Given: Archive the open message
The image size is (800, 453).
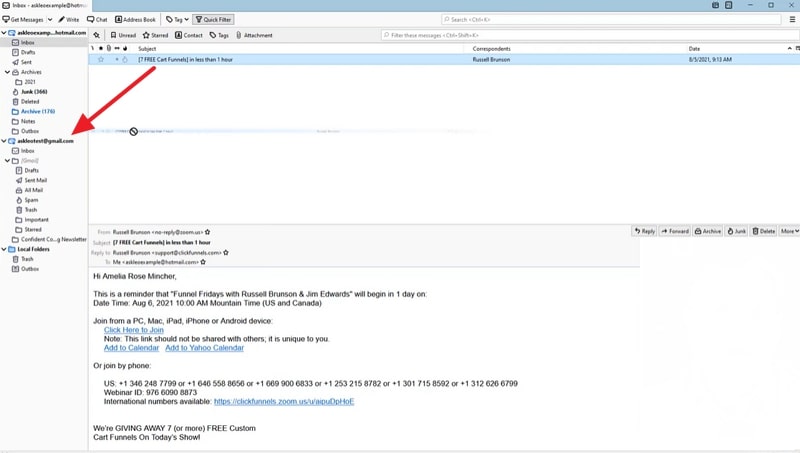Looking at the screenshot, I should pos(708,231).
